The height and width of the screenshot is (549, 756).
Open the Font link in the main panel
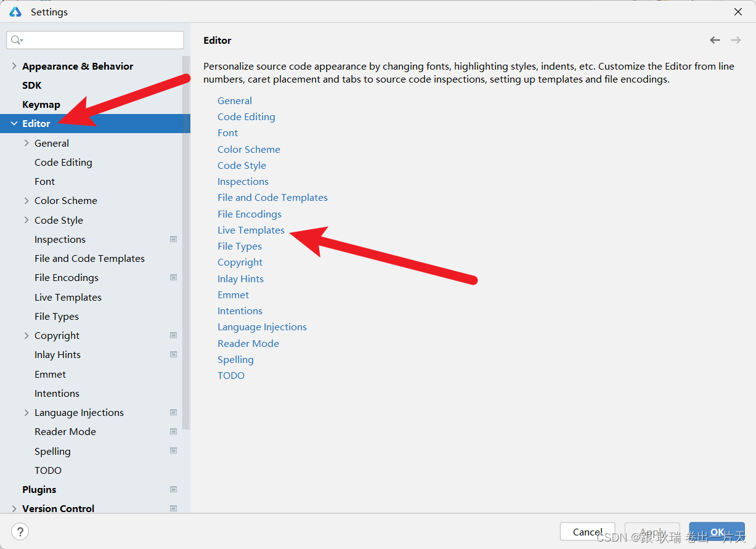tap(227, 132)
